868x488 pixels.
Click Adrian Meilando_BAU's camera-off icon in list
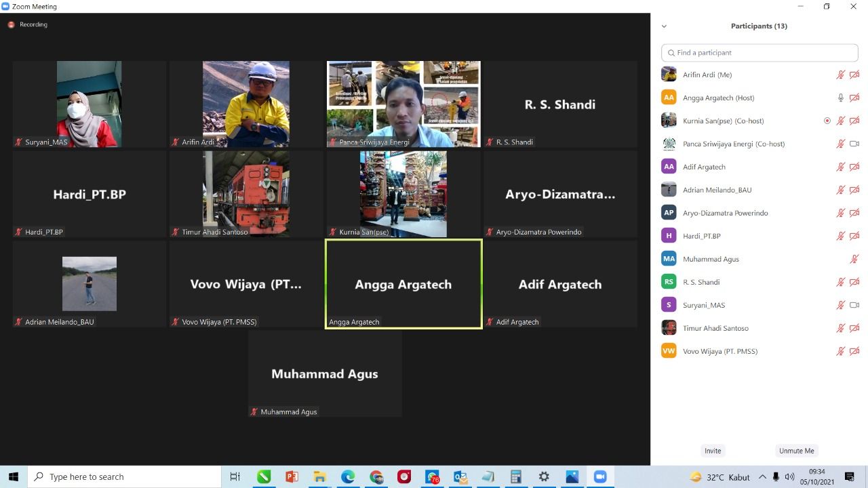coord(854,190)
